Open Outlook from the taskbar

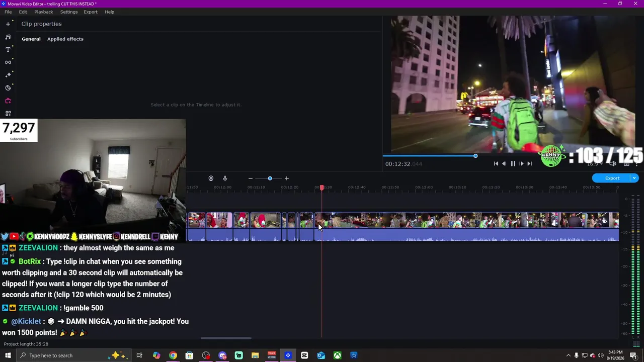click(321, 355)
